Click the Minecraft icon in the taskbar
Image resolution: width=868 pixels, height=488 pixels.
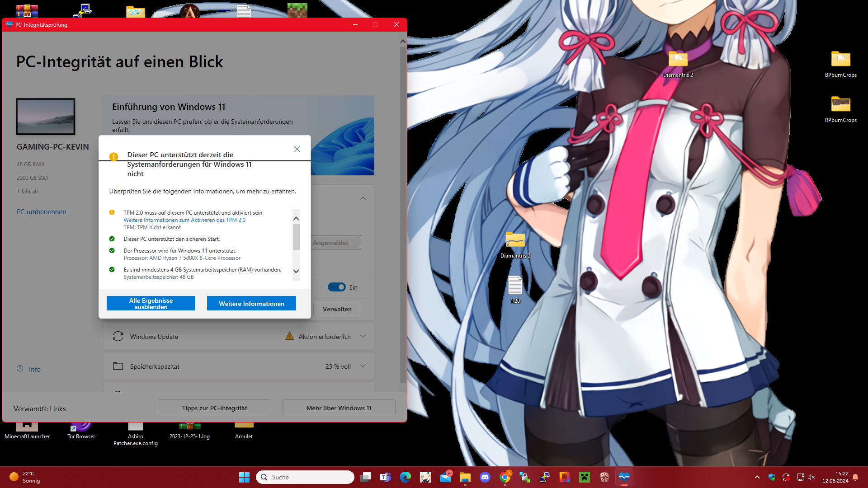click(x=585, y=477)
